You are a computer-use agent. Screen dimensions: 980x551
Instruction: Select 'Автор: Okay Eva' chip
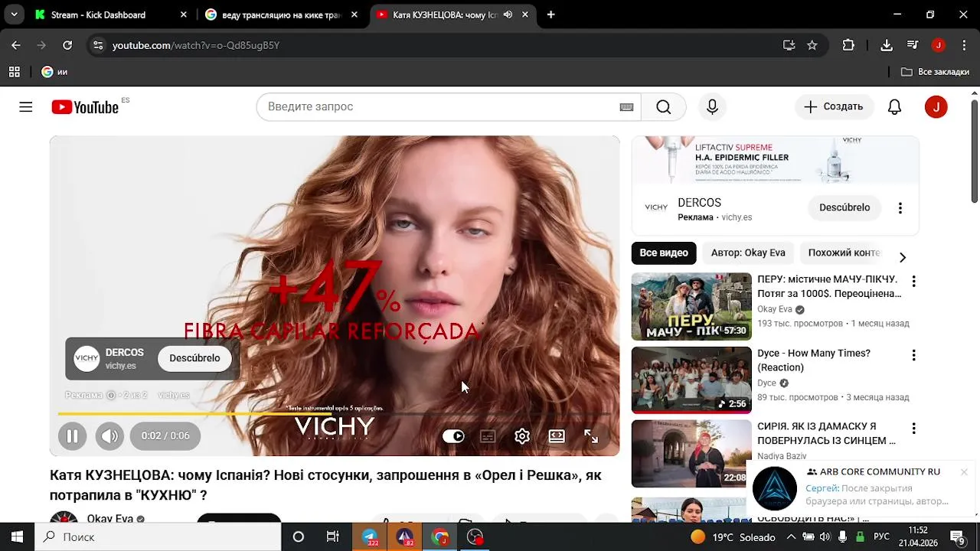(748, 253)
